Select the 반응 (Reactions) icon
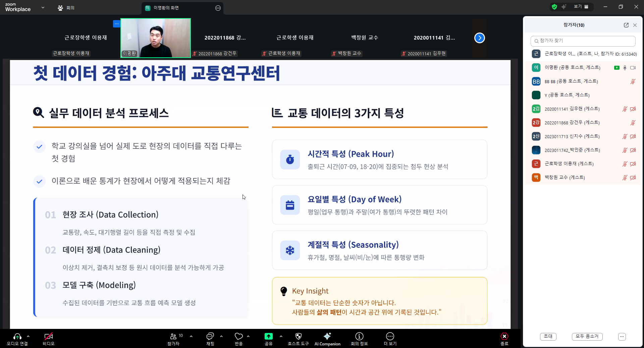The height and width of the screenshot is (348, 644). click(x=238, y=339)
